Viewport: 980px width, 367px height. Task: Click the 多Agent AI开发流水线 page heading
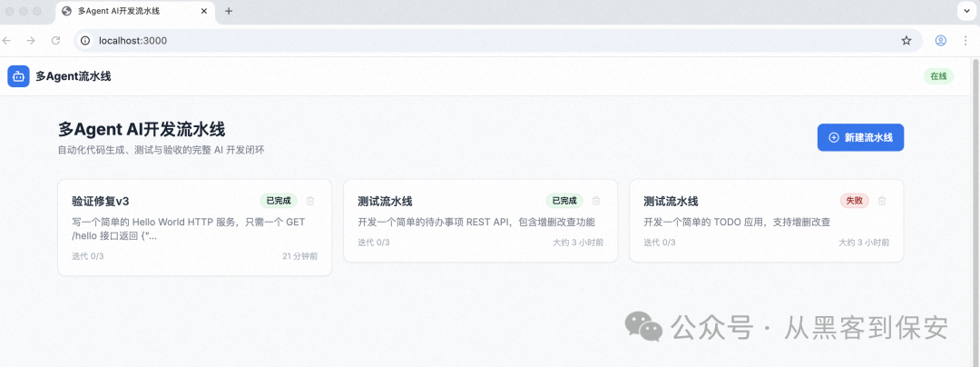coord(142,129)
